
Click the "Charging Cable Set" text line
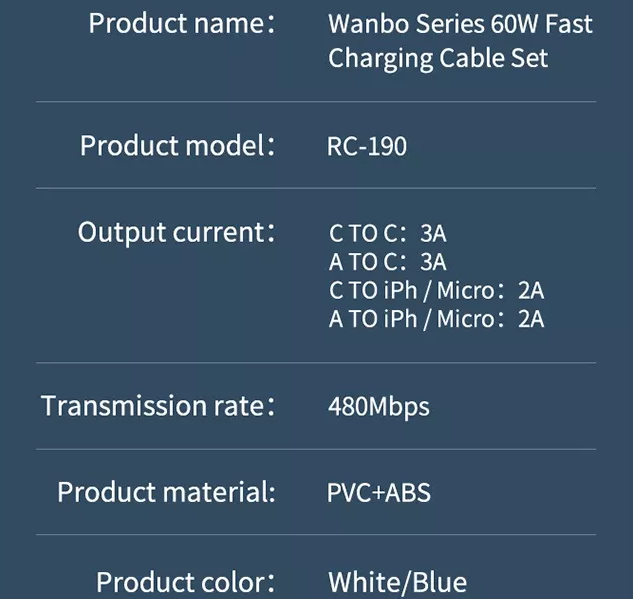pyautogui.click(x=438, y=58)
